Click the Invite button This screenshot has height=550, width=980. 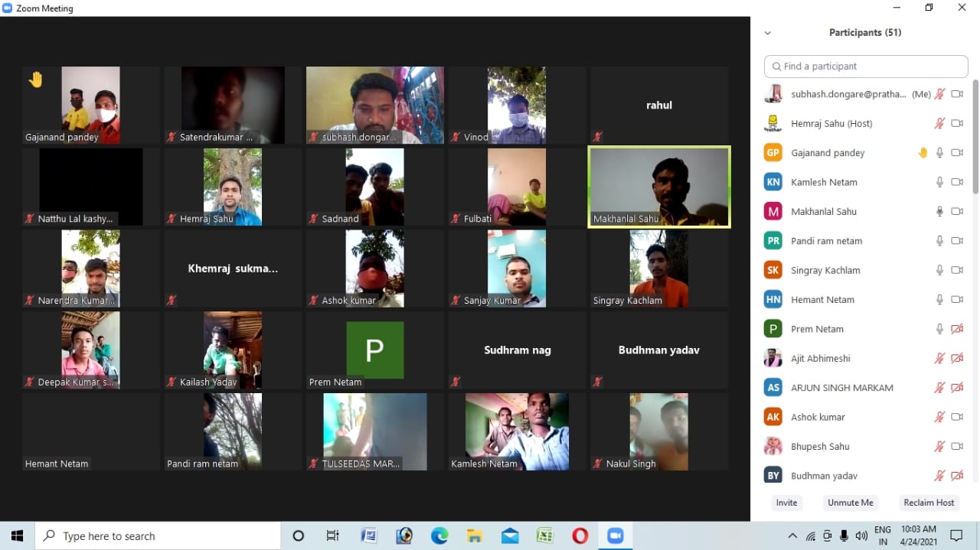coord(786,503)
